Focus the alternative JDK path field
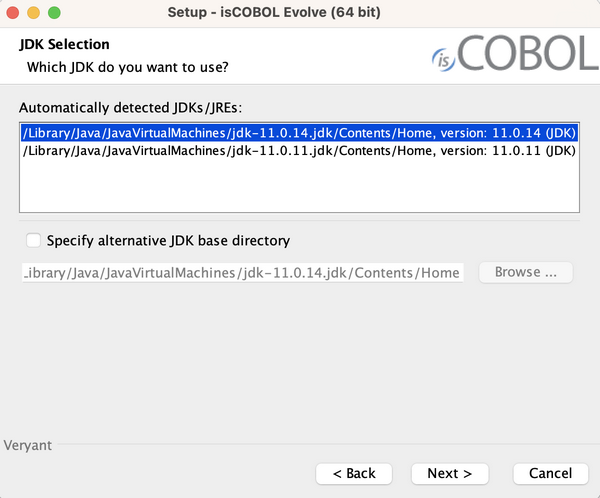 point(243,273)
